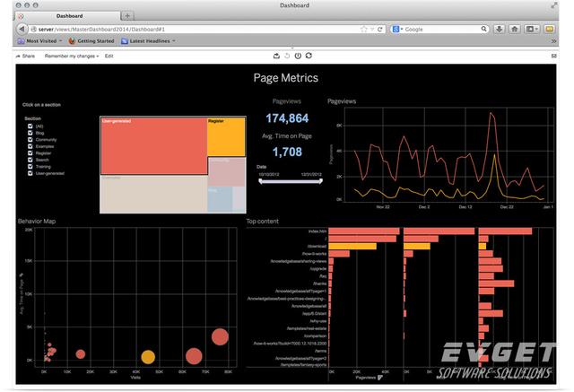Click the Share arrow icon
Viewport: 574px width, 392px height.
click(18, 56)
